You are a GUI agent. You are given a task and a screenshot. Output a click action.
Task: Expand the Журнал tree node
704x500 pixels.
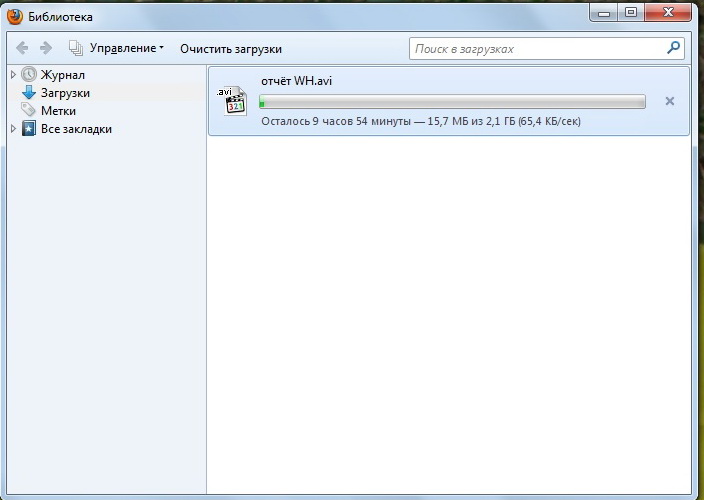click(13, 75)
